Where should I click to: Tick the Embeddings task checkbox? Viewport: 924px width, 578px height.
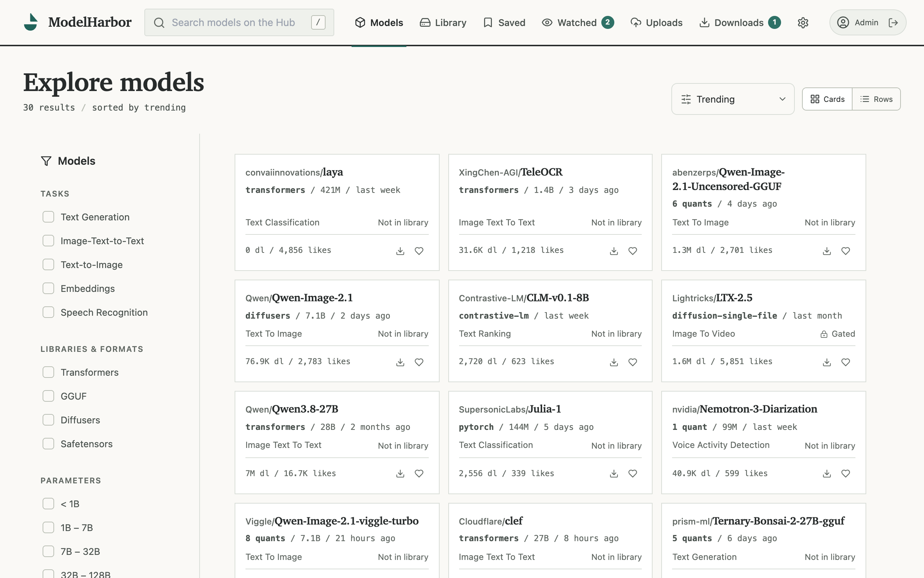(x=48, y=288)
